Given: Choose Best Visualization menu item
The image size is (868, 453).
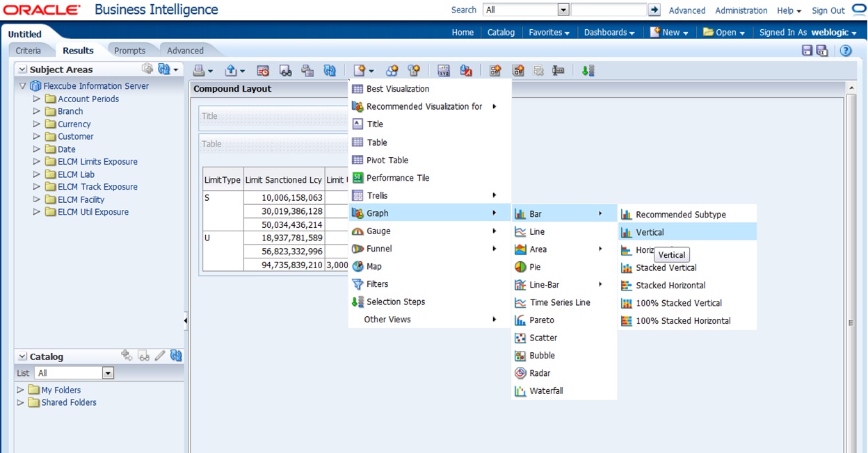Looking at the screenshot, I should pos(430,89).
